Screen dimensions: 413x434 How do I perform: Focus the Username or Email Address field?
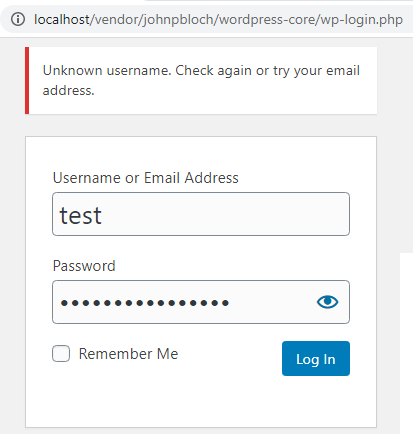201,214
